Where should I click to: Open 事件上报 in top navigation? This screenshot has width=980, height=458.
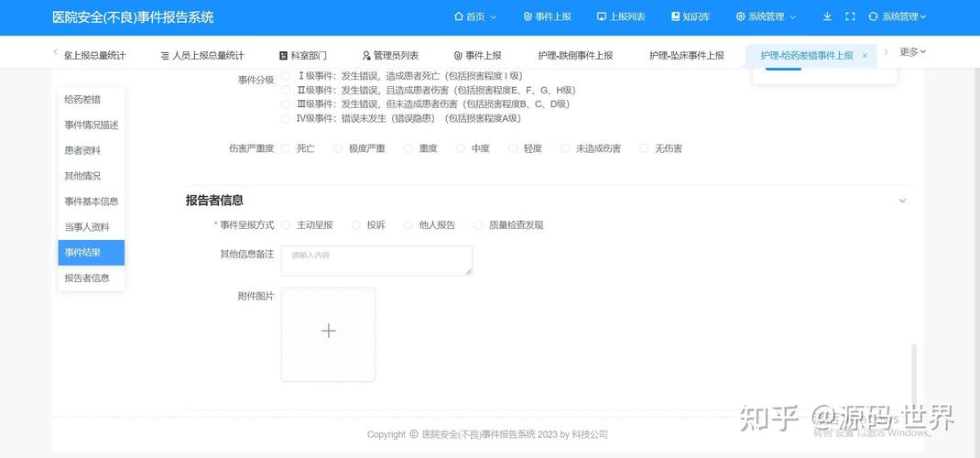[x=548, y=16]
